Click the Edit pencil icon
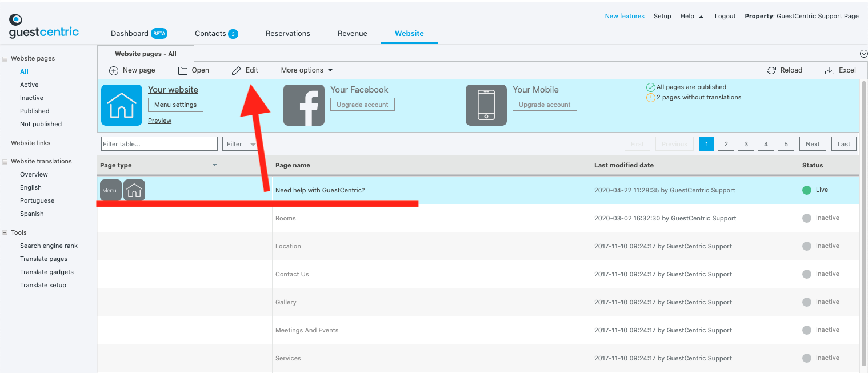The width and height of the screenshot is (868, 373). point(237,71)
